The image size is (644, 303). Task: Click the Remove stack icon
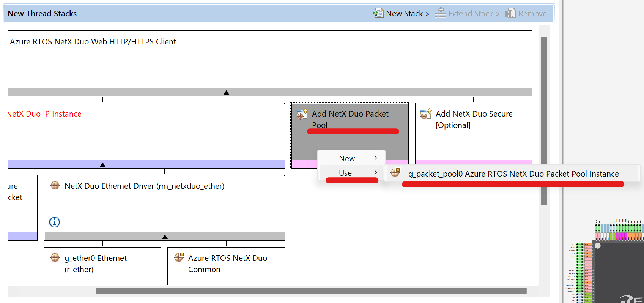tap(510, 13)
